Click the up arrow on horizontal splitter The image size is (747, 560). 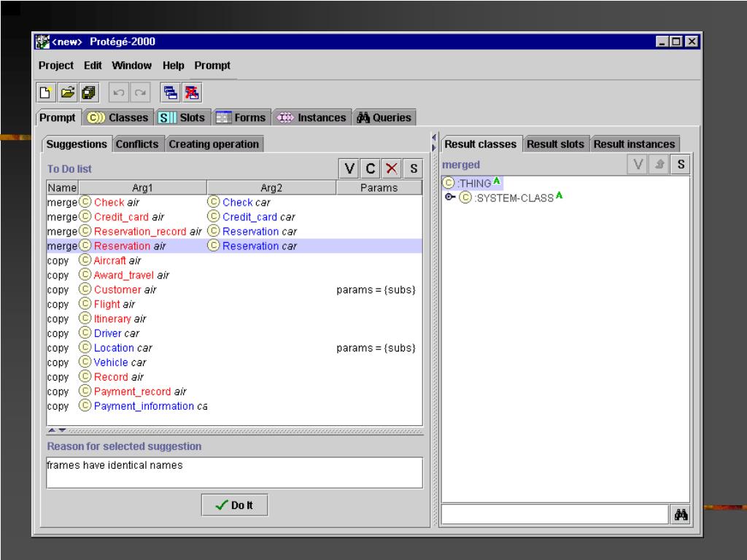(x=52, y=430)
